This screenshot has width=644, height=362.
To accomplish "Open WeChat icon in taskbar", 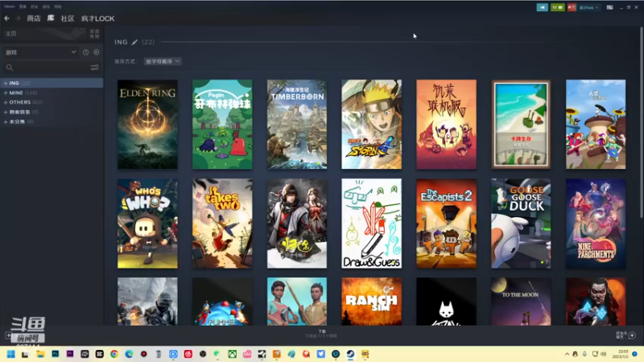I will (x=217, y=354).
